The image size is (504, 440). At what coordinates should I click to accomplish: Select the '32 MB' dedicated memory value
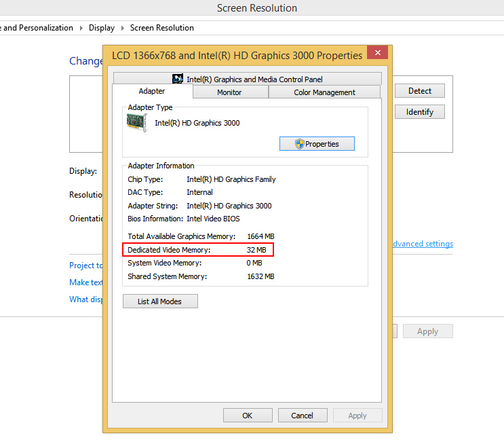point(256,250)
